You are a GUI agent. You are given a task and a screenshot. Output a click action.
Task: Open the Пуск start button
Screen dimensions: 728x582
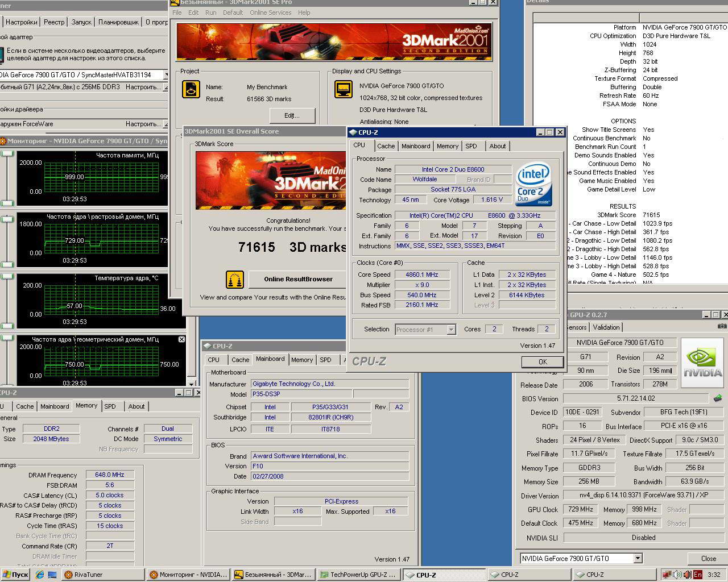15,575
